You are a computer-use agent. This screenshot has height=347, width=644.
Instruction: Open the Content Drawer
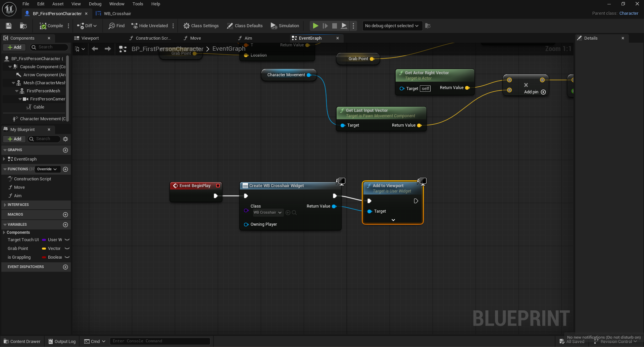pyautogui.click(x=22, y=341)
